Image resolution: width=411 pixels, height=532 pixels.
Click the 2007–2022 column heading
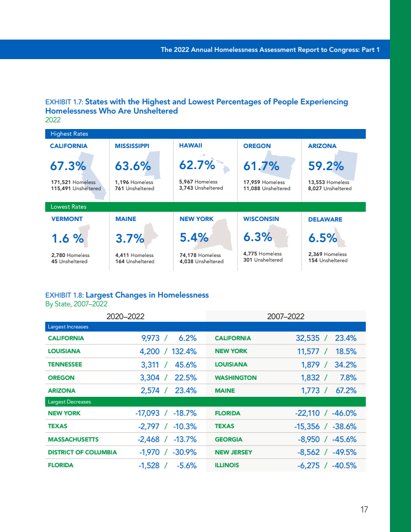[286, 316]
